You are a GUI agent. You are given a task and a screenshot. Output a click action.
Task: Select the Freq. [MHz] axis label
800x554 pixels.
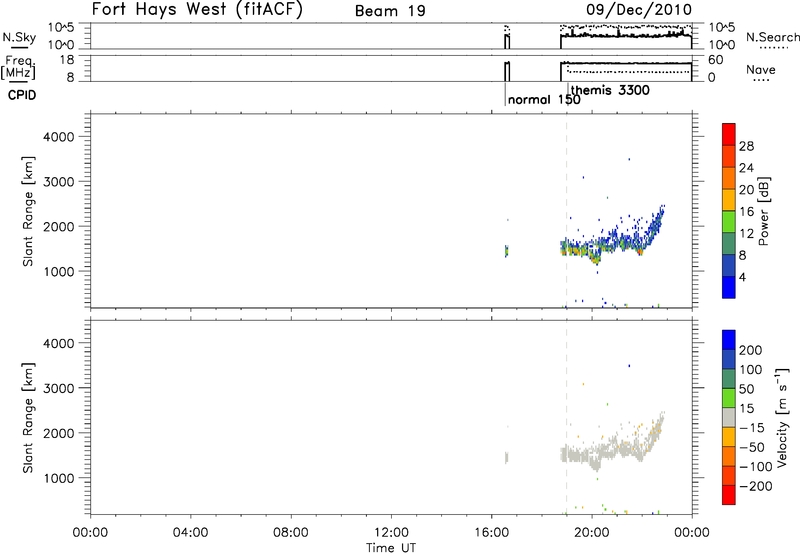(x=19, y=68)
